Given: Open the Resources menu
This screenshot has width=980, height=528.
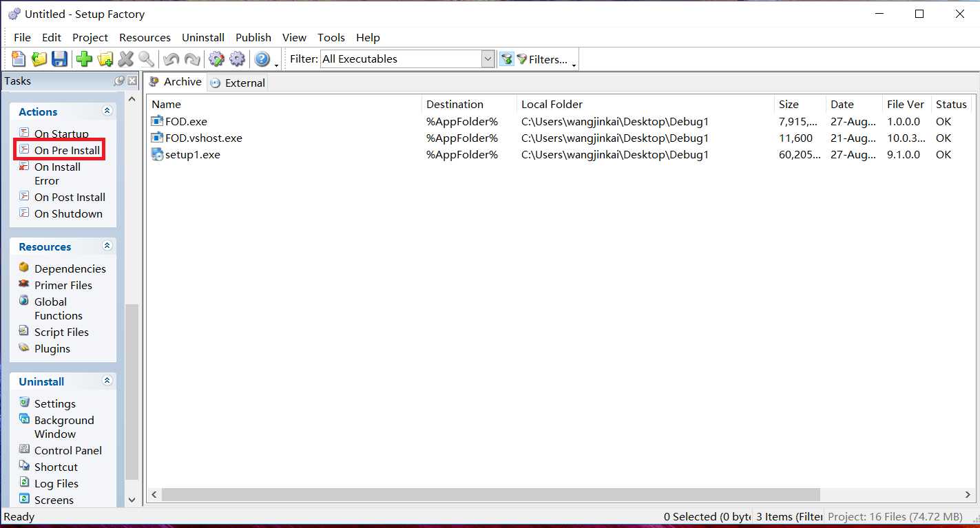Looking at the screenshot, I should (x=145, y=37).
